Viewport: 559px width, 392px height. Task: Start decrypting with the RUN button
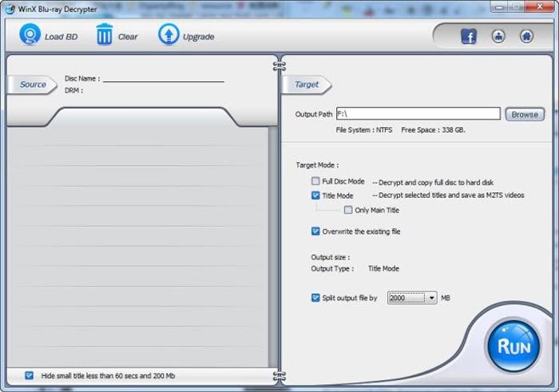pyautogui.click(x=513, y=346)
